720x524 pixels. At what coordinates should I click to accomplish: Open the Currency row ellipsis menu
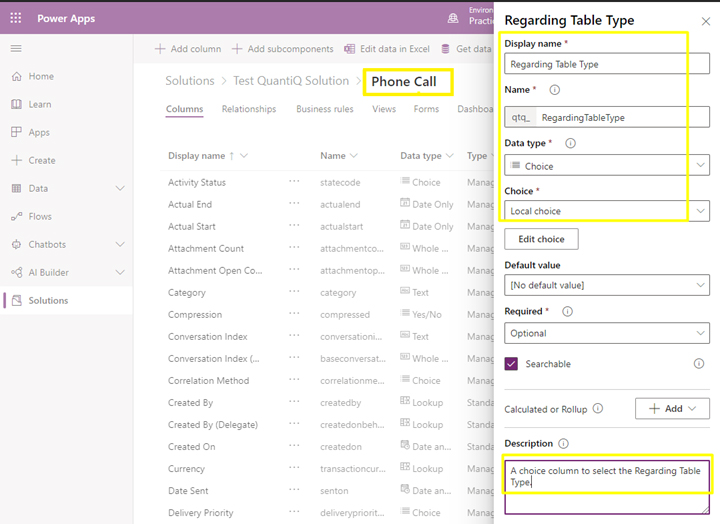(x=294, y=468)
